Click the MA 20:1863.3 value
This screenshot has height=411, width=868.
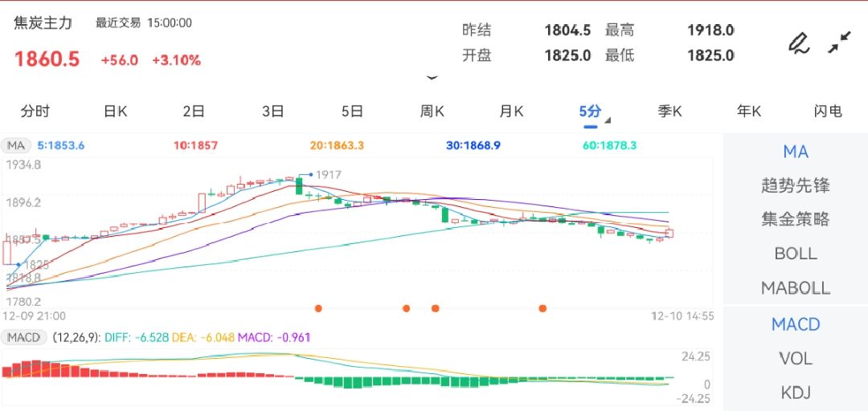pos(337,145)
